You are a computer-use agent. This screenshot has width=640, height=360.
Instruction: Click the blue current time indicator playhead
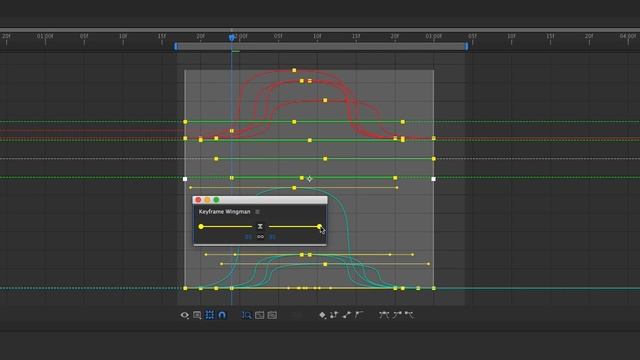tap(232, 38)
